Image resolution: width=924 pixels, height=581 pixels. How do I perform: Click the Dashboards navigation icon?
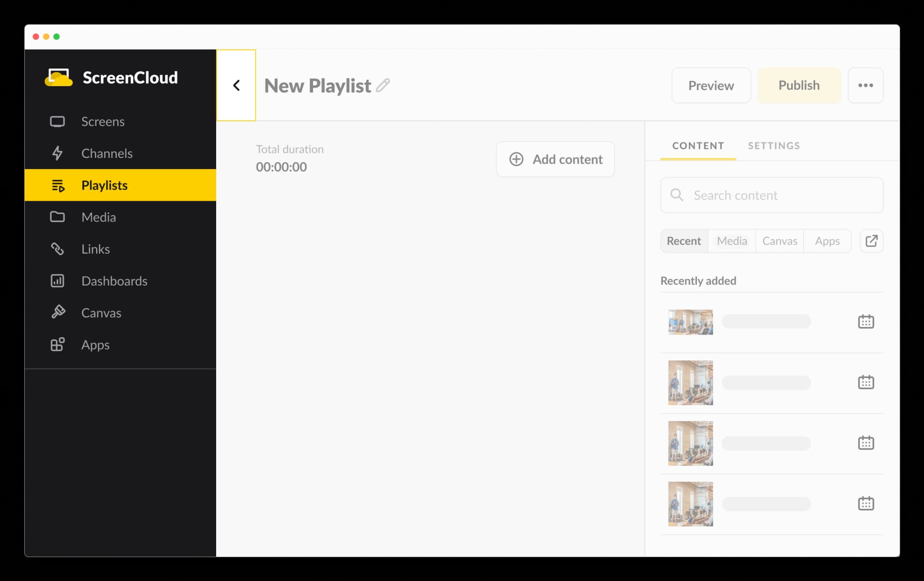click(x=57, y=281)
